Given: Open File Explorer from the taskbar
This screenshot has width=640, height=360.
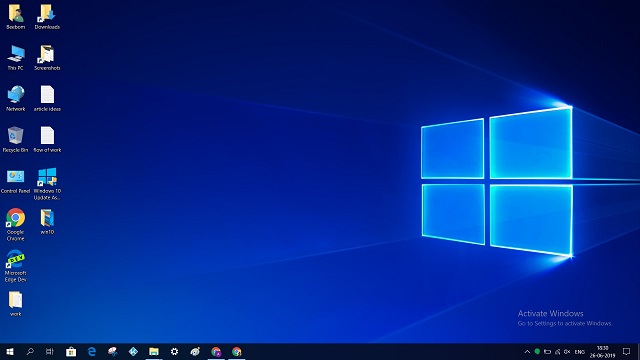Looking at the screenshot, I should coord(154,351).
